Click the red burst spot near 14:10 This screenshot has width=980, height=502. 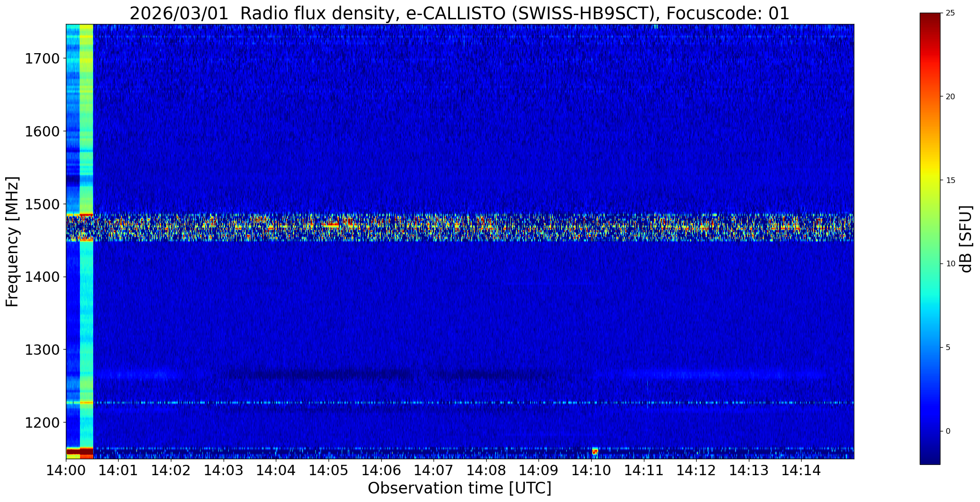coord(595,451)
